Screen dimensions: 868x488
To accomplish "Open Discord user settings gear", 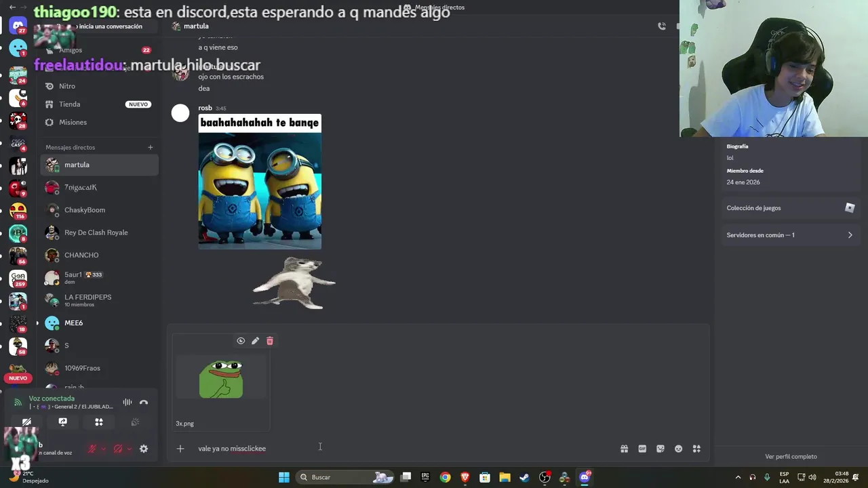I will [144, 449].
